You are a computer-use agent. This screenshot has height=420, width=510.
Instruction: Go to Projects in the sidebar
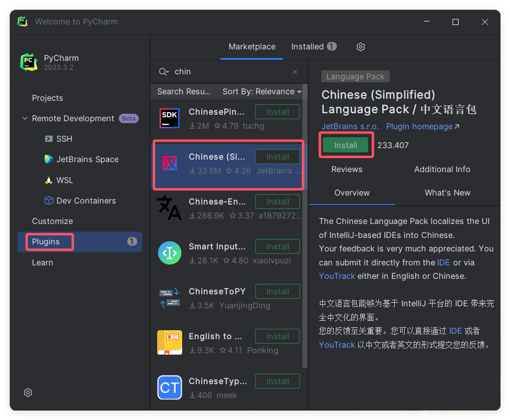47,98
